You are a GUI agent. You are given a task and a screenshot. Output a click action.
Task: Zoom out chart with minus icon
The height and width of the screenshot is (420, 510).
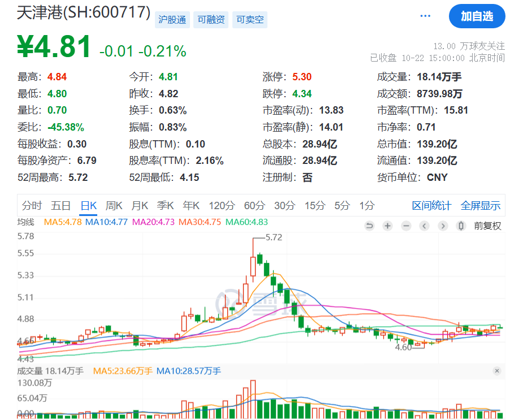click(406, 226)
